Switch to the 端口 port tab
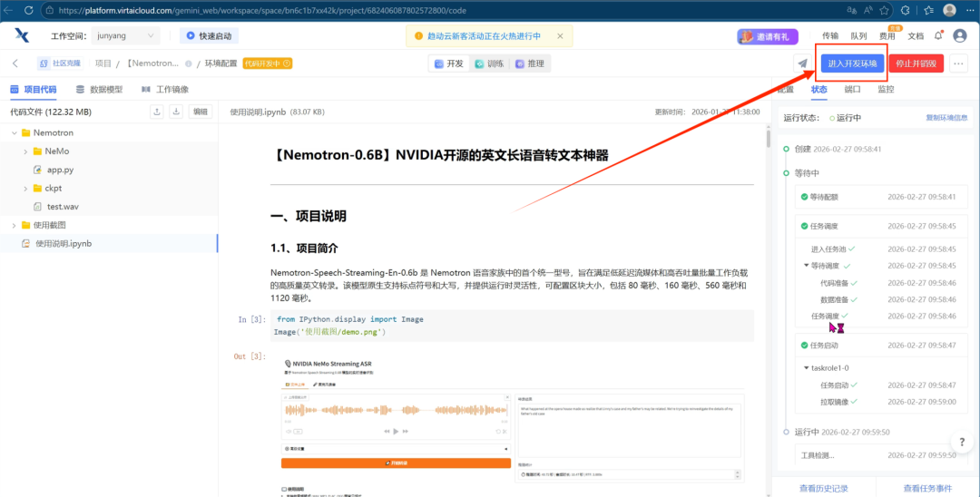980x497 pixels. [852, 89]
